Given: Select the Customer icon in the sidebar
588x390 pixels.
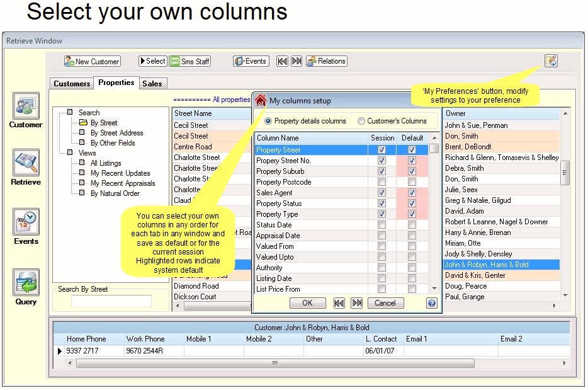Looking at the screenshot, I should coord(25,106).
